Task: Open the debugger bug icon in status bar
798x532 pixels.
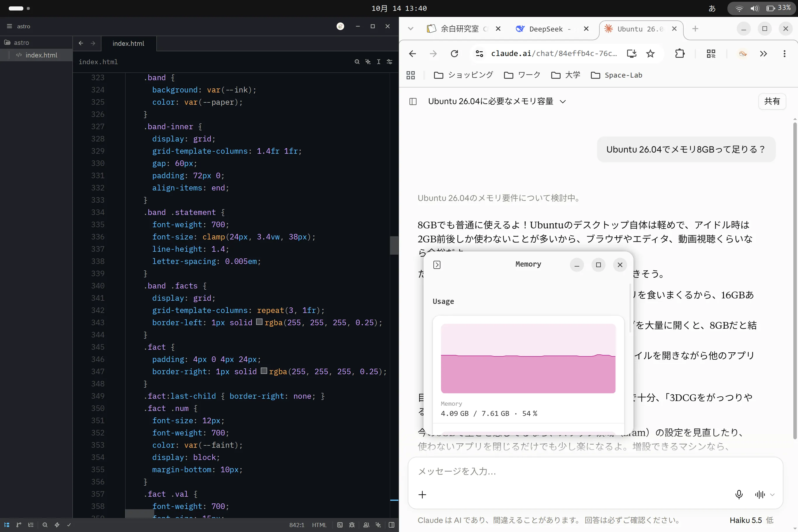Action: (352, 525)
